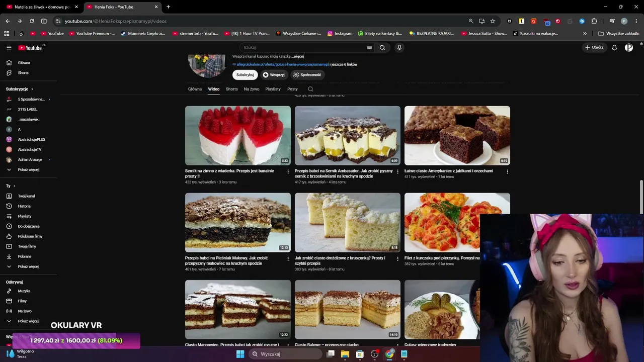Viewport: 644px width, 362px height.
Task: Open the YouTube account avatar menu
Action: coord(629,48)
